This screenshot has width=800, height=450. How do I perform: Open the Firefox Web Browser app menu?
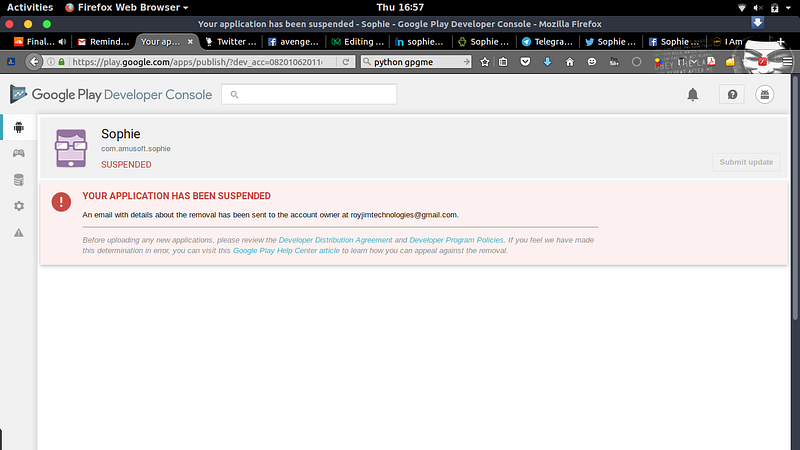[x=127, y=7]
